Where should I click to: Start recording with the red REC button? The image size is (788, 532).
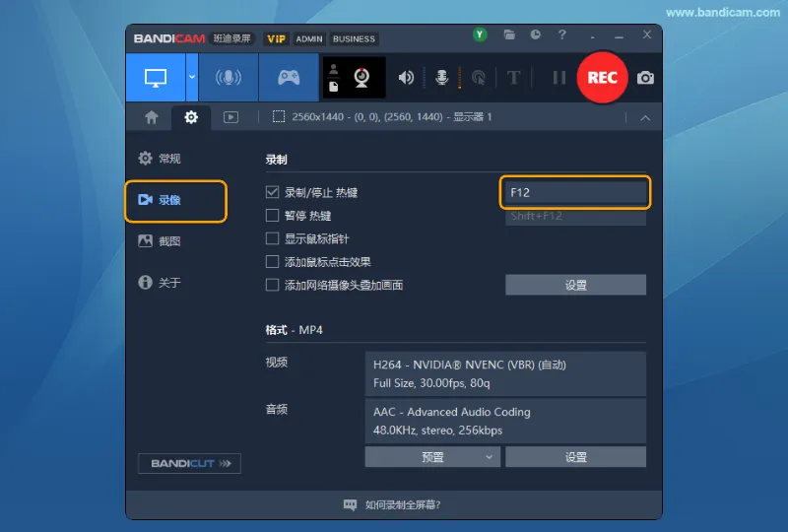(x=602, y=78)
